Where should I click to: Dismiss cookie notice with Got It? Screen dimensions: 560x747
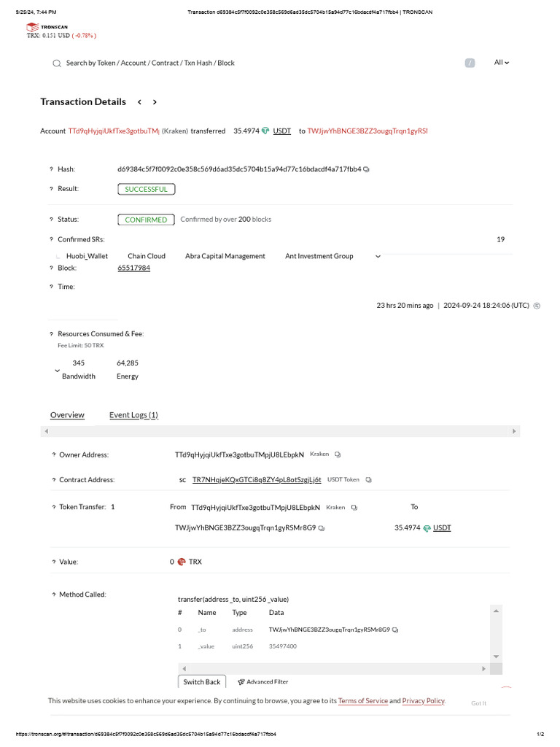tap(478, 703)
